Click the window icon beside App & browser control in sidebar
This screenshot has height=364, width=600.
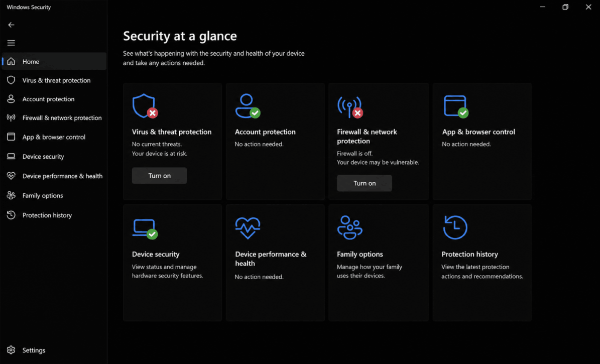11,137
